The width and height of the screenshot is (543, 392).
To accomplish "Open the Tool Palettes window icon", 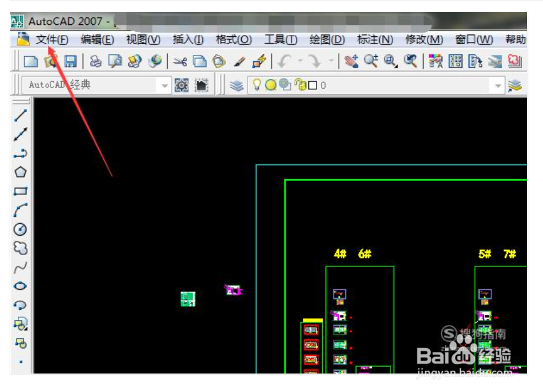I will 475,61.
